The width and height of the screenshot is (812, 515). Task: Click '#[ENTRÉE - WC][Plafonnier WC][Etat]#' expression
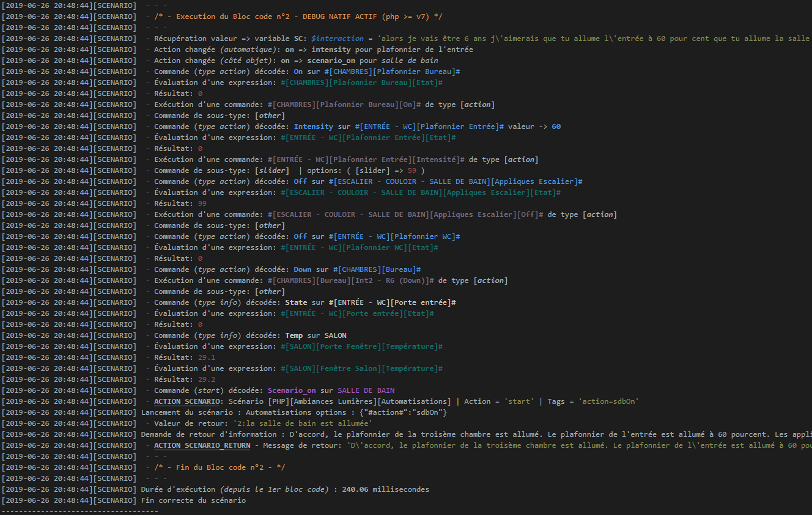point(360,247)
